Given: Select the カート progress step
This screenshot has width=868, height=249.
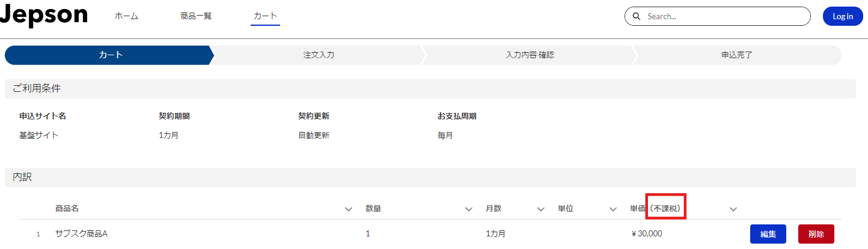Looking at the screenshot, I should point(109,55).
